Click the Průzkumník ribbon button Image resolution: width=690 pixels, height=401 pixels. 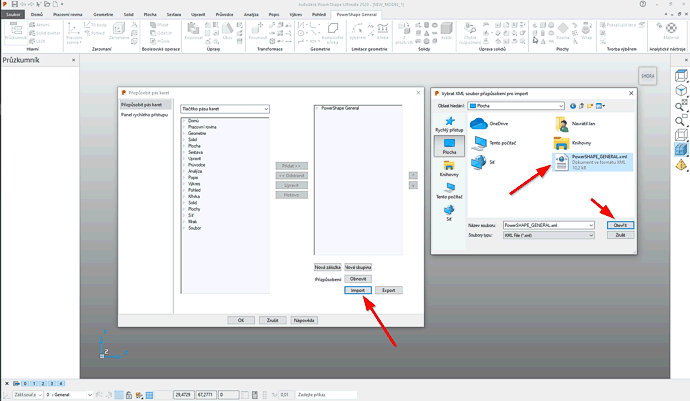pos(15,32)
